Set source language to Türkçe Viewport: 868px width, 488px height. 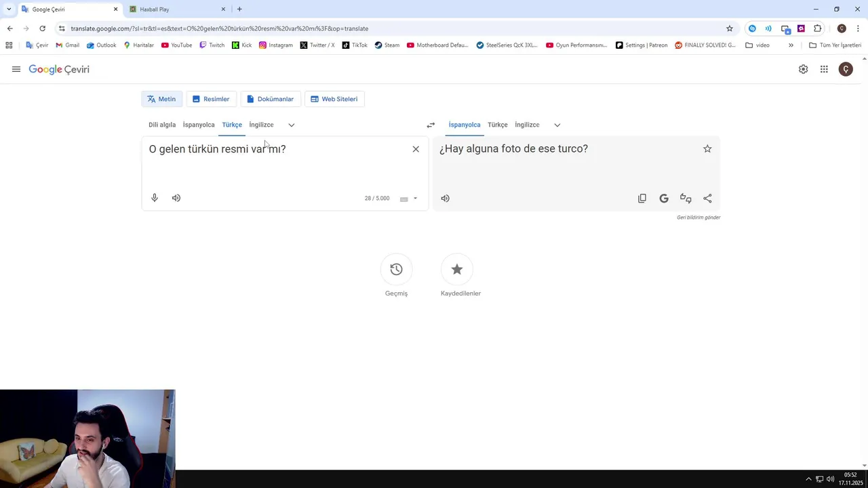[x=232, y=125]
